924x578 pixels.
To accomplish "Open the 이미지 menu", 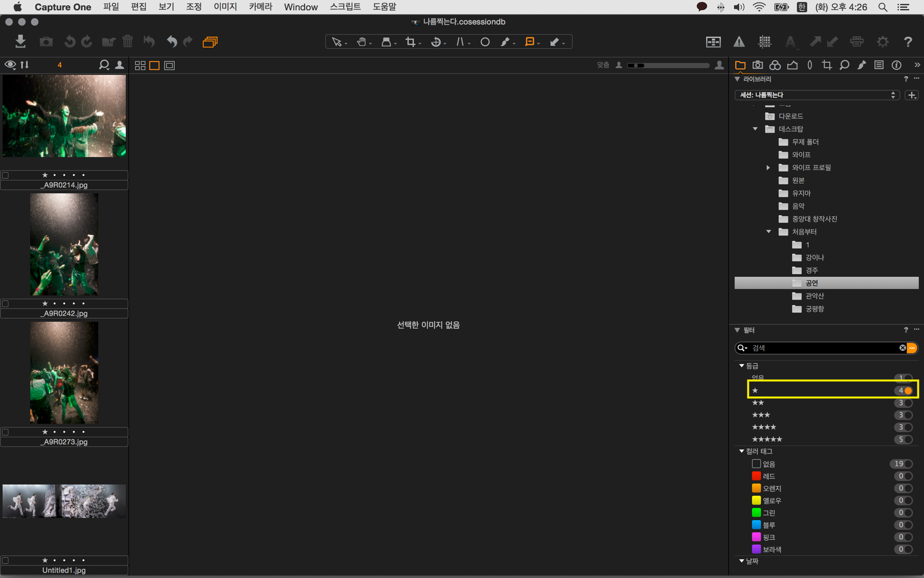I will pyautogui.click(x=225, y=7).
